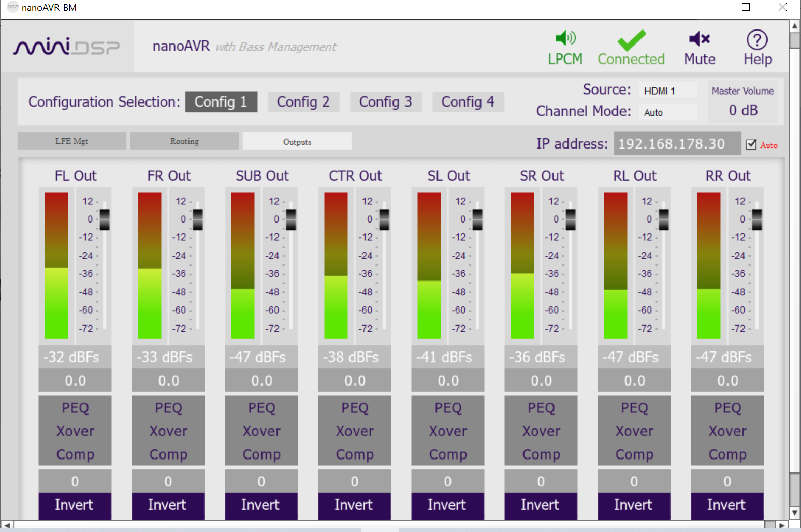Open the Source dropdown showing HDMI 1

click(x=667, y=91)
